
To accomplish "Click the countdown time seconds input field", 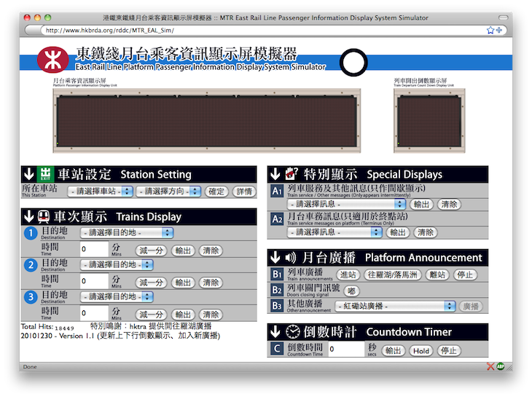I will pos(346,349).
